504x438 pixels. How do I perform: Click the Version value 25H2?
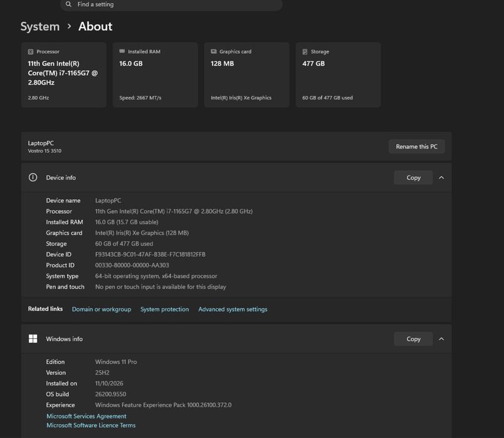102,373
